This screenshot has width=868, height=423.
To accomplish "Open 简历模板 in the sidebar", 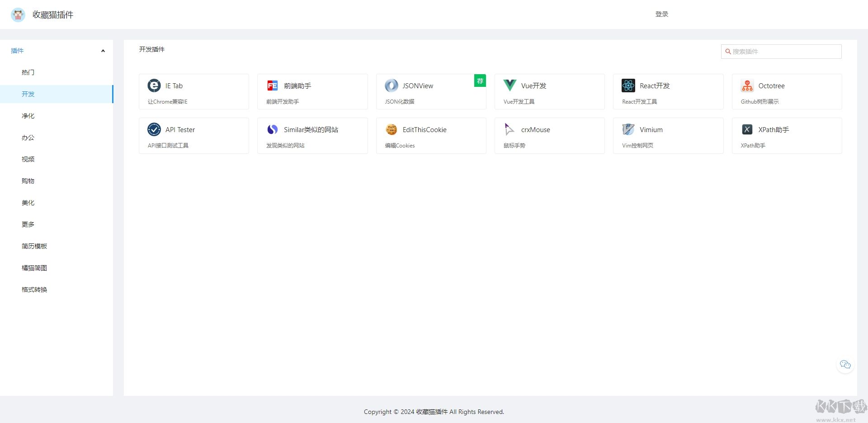I will tap(57, 246).
